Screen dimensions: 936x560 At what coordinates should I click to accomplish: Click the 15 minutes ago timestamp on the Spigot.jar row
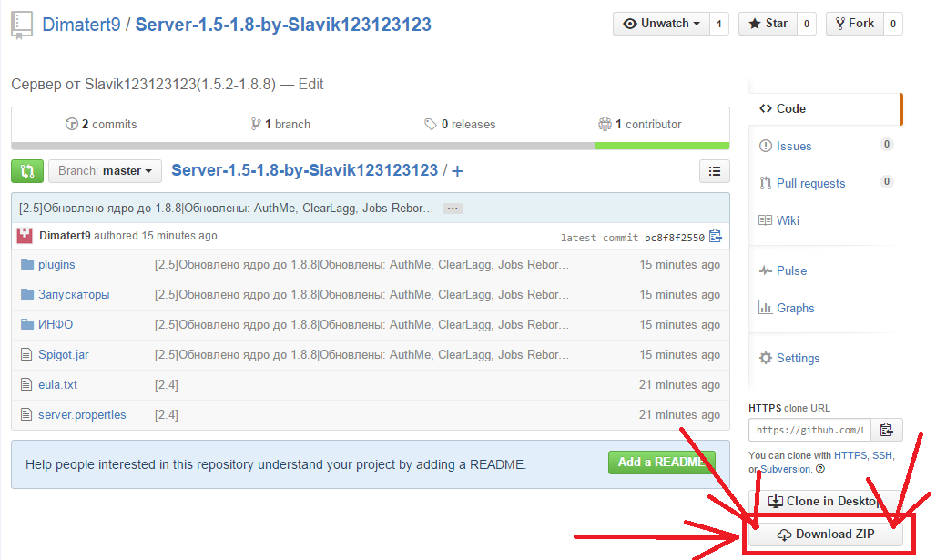coord(680,354)
